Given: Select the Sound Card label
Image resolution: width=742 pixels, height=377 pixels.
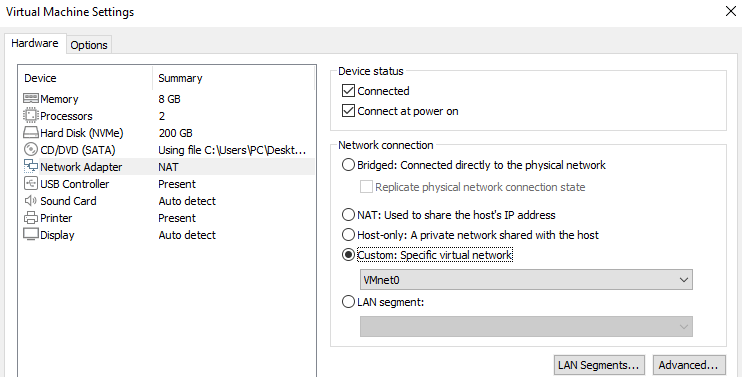Looking at the screenshot, I should coord(68,201).
